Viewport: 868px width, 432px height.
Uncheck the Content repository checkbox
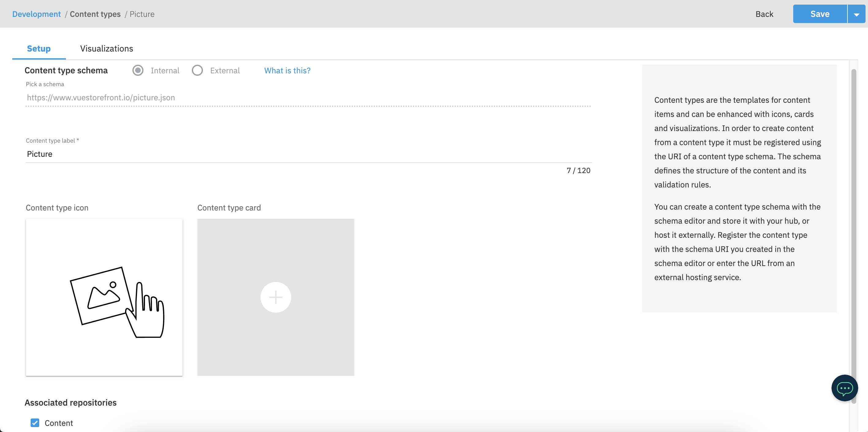pyautogui.click(x=35, y=422)
